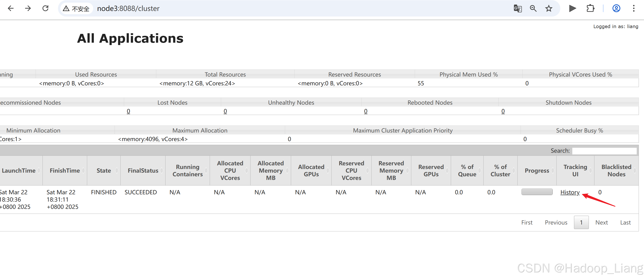Sort by FinalStatus column header
Image resolution: width=644 pixels, height=279 pixels.
click(x=143, y=171)
